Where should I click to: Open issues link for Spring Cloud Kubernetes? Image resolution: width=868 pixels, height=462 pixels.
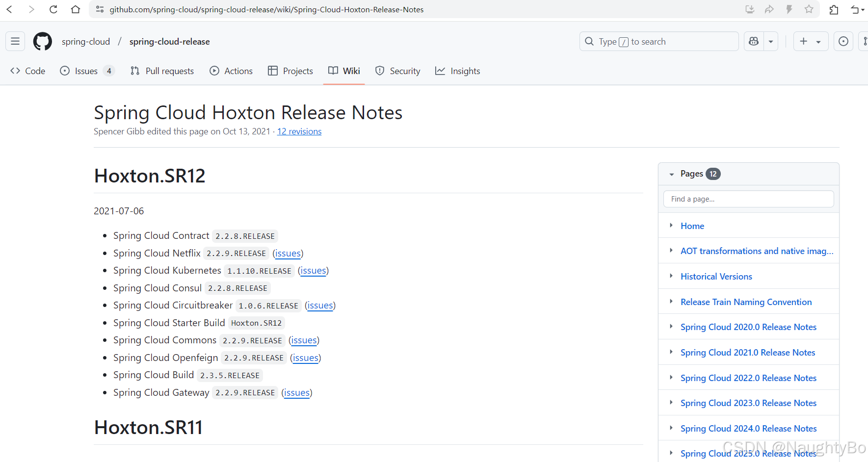[314, 271]
